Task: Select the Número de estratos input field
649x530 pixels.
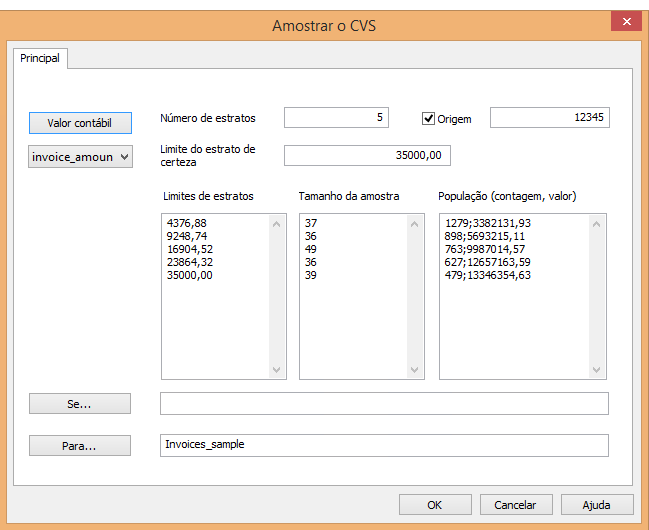Action: click(336, 118)
